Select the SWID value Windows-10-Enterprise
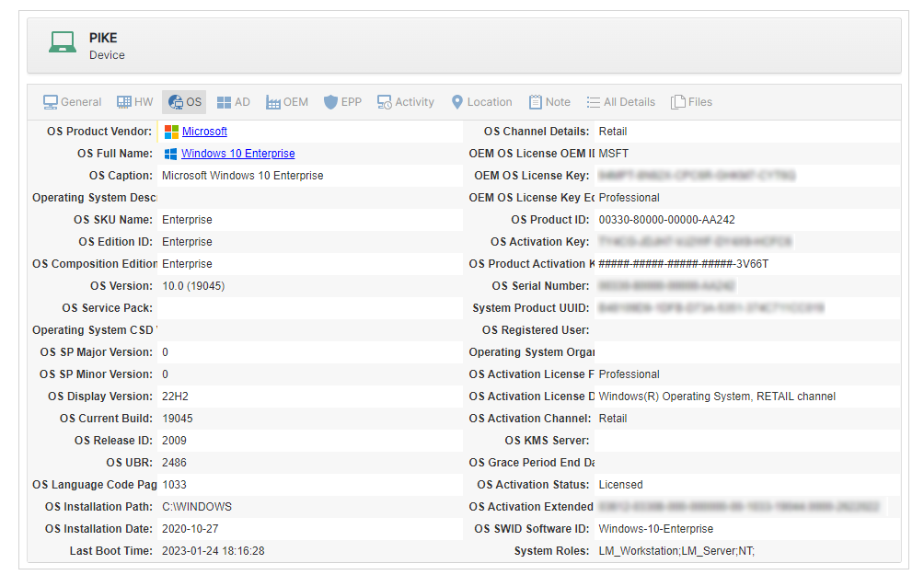Screen dimensions: 924x575 coord(656,529)
